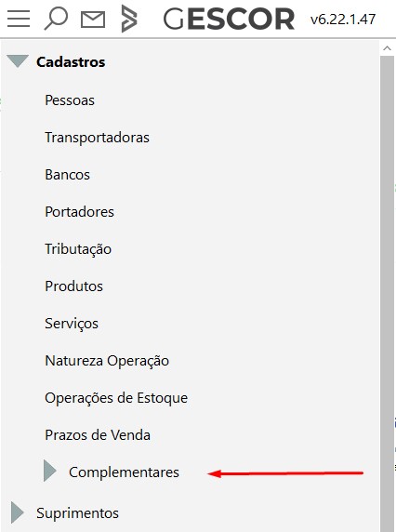Open Pessoas in the Cadastros menu

point(70,100)
